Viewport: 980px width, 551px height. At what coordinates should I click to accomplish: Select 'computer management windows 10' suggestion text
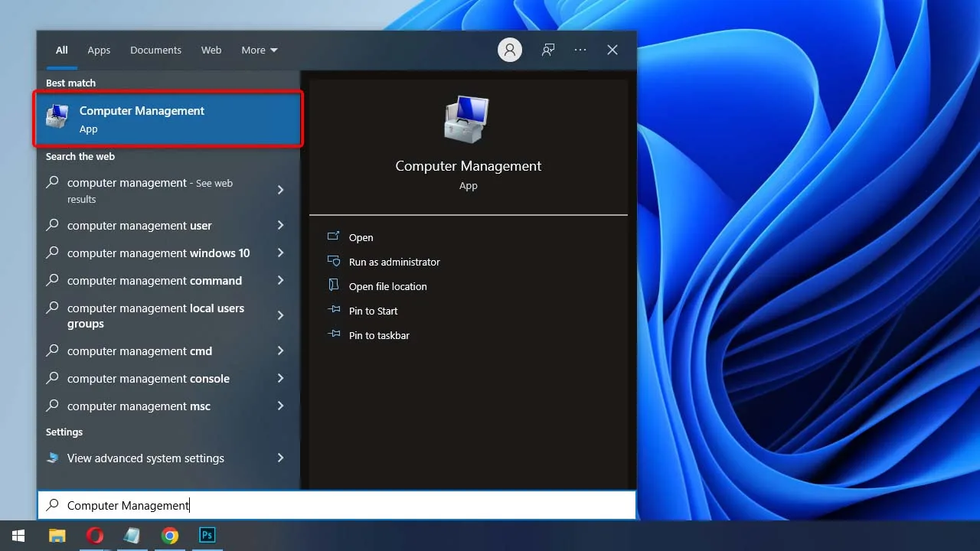click(158, 253)
